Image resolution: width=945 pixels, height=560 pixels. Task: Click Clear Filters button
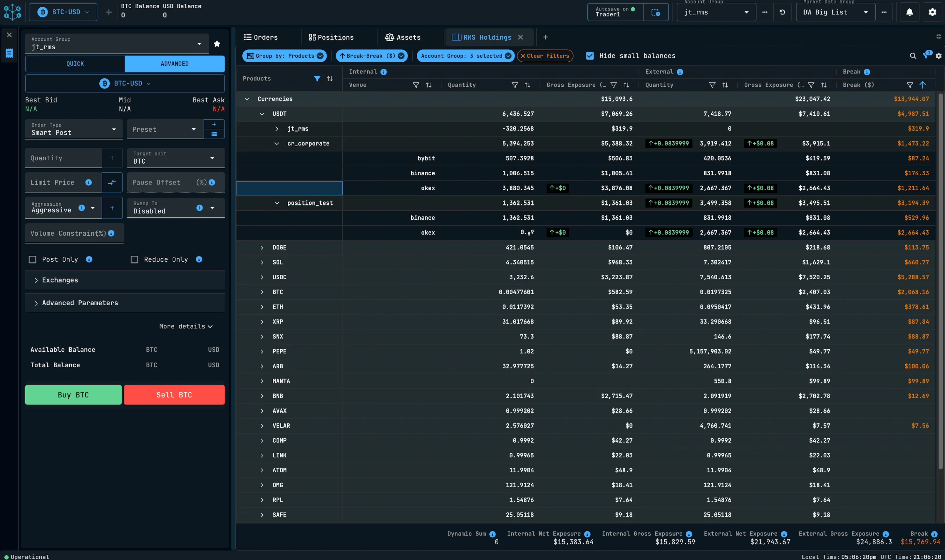click(x=545, y=56)
